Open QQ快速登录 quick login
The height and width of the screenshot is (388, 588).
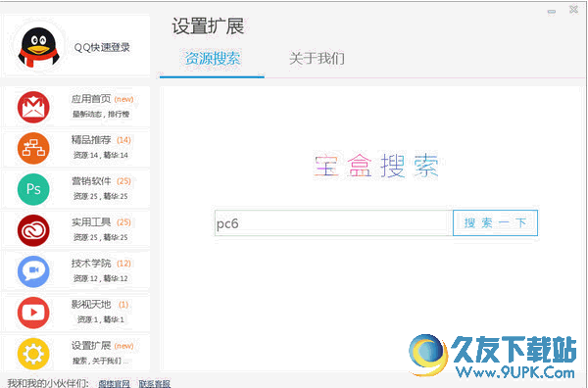click(x=102, y=48)
